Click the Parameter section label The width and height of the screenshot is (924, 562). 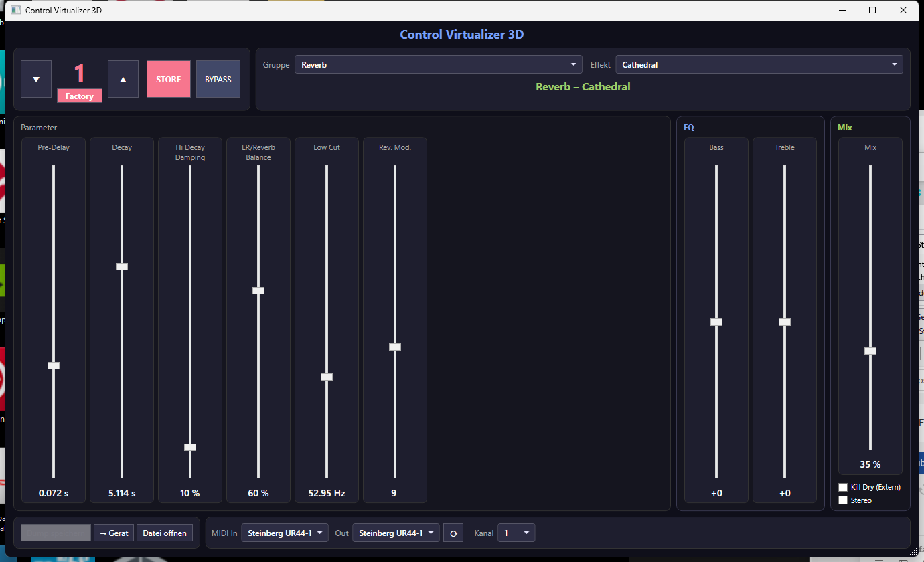coord(39,127)
